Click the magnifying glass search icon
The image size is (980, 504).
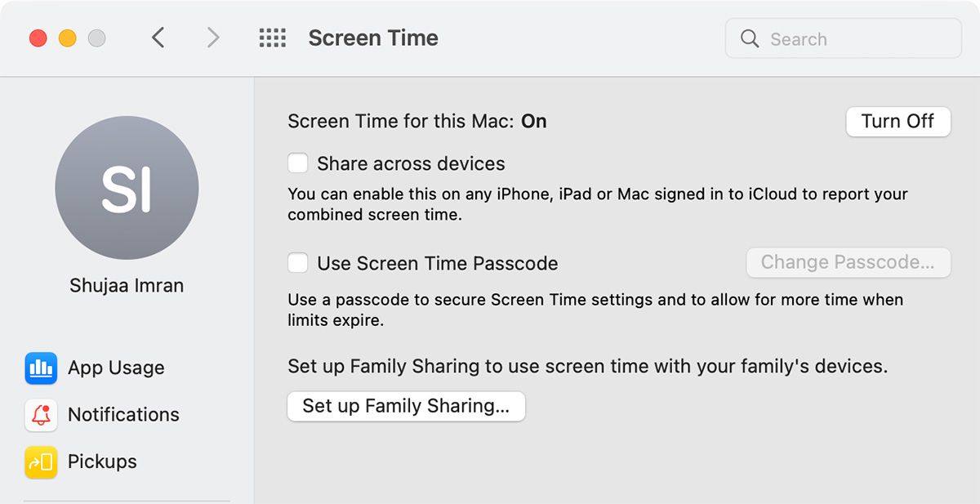click(x=750, y=38)
